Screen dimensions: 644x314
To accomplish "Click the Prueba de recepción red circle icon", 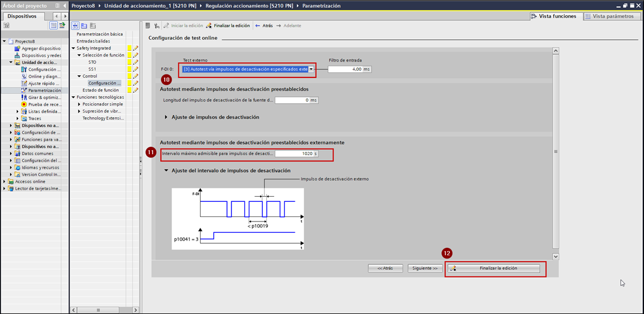I will [24, 104].
